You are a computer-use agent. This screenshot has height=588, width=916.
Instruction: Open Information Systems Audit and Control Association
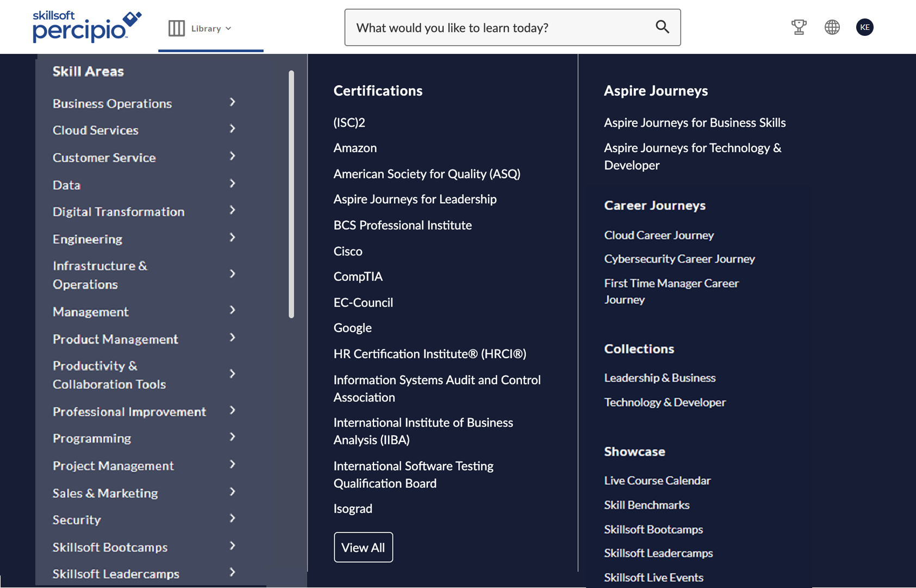pyautogui.click(x=437, y=389)
